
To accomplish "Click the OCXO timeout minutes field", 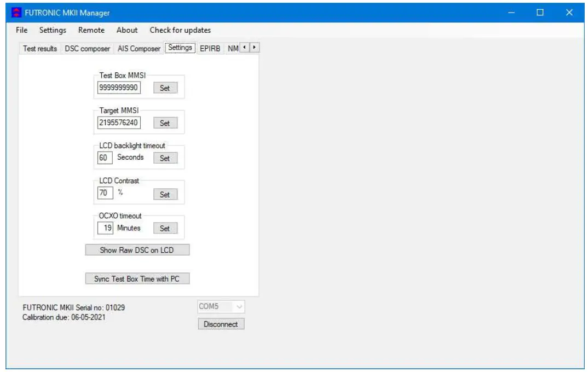I will click(105, 228).
